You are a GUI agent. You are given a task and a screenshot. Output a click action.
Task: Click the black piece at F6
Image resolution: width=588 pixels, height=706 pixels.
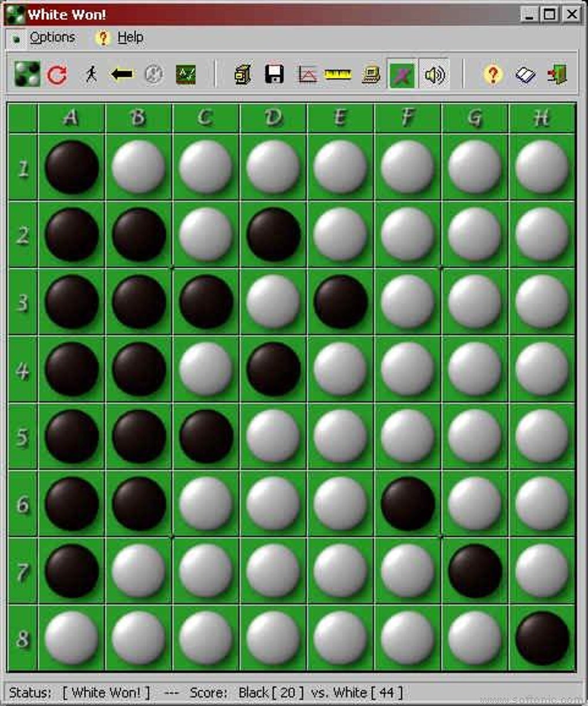[408, 504]
